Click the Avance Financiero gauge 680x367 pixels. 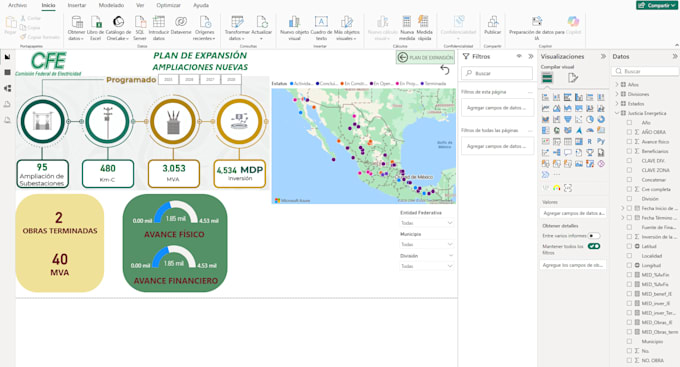(x=175, y=257)
